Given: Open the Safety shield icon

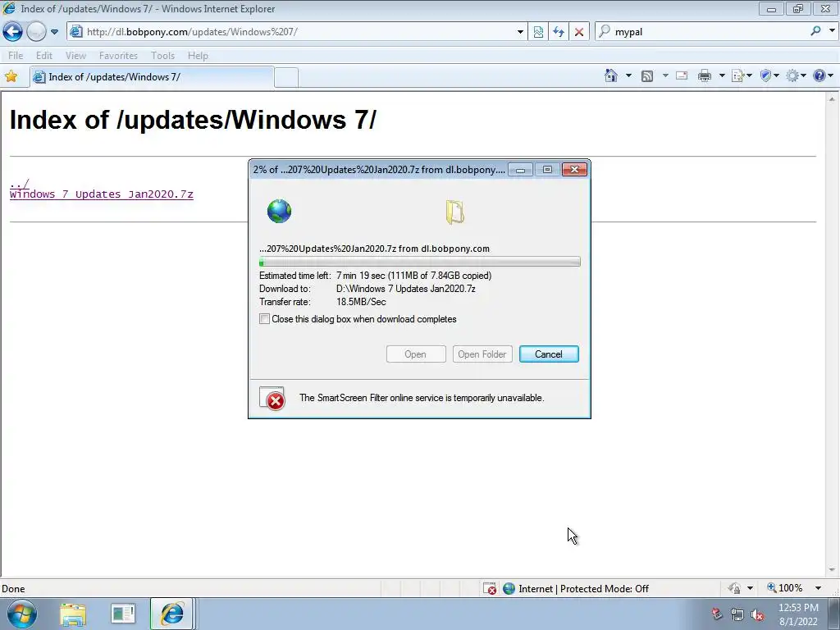Looking at the screenshot, I should tap(765, 75).
